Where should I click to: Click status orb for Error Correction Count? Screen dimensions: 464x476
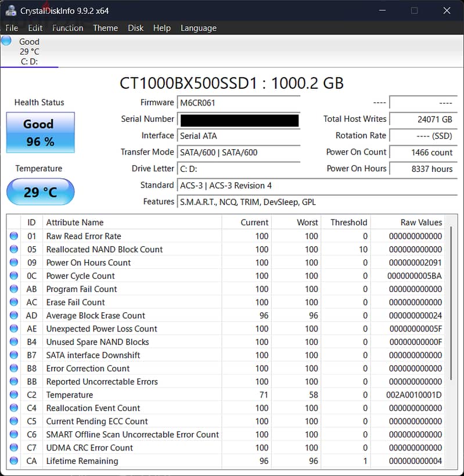pyautogui.click(x=14, y=368)
